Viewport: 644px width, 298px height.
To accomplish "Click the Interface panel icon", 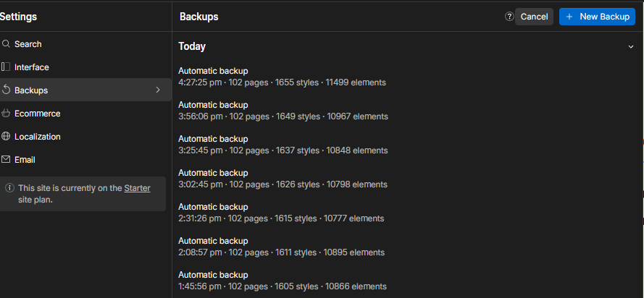I will (x=6, y=67).
